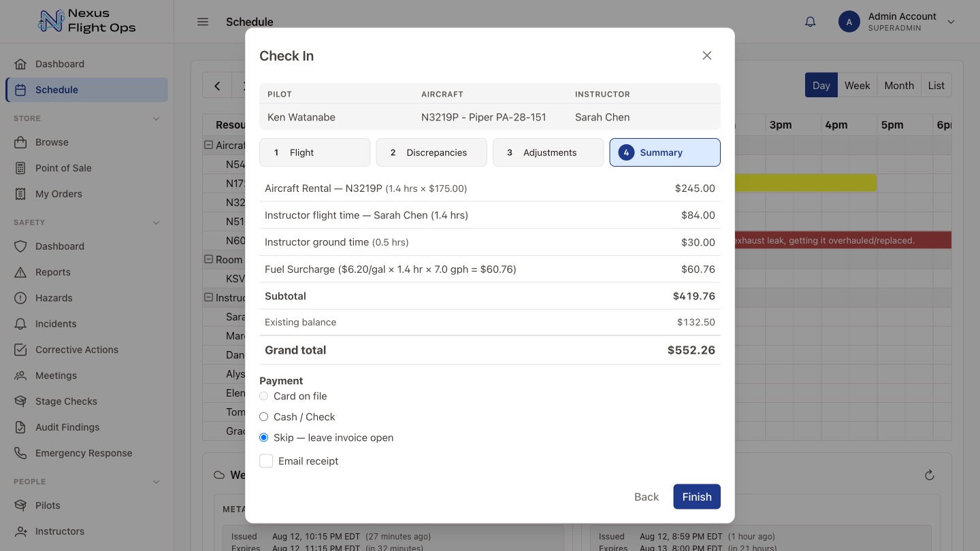Collapse the SAFETY sidebar section
Screen dimensions: 980x551
coord(157,222)
